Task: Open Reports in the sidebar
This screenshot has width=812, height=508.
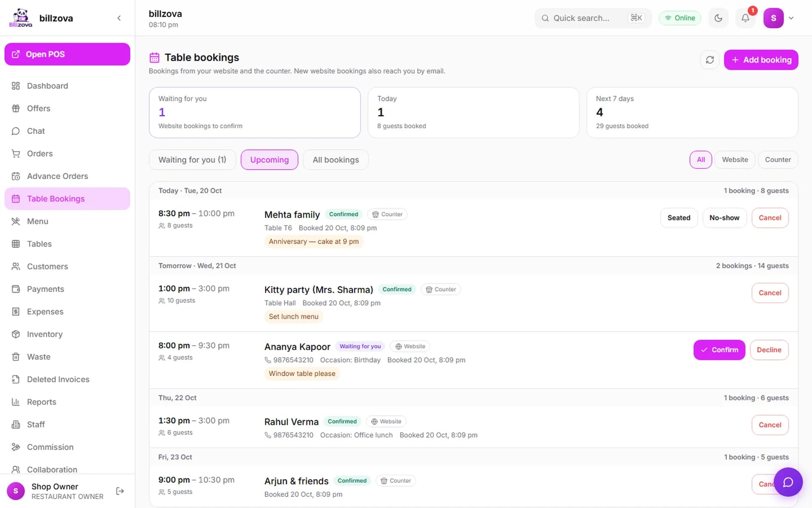Action: pyautogui.click(x=68, y=402)
